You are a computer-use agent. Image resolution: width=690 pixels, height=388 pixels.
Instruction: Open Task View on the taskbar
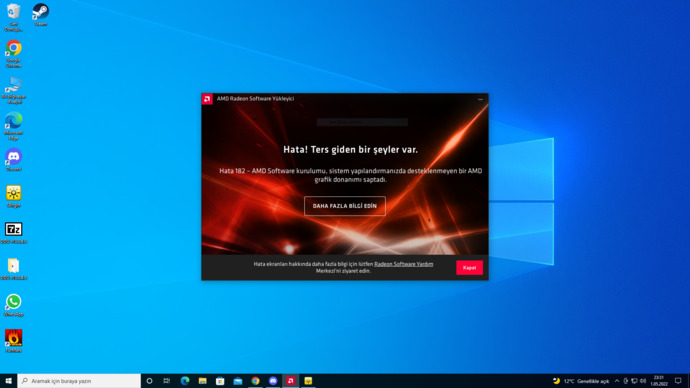click(167, 381)
